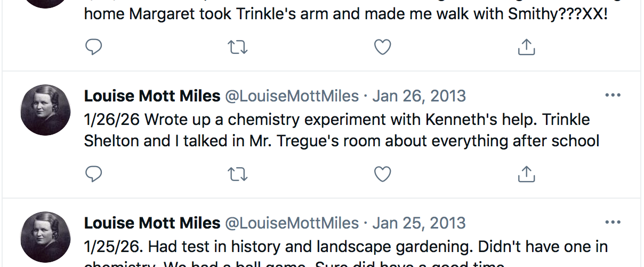Image resolution: width=644 pixels, height=267 pixels.
Task: Open Louise Mott Miles name on Jan 26 tweet
Action: pos(152,96)
